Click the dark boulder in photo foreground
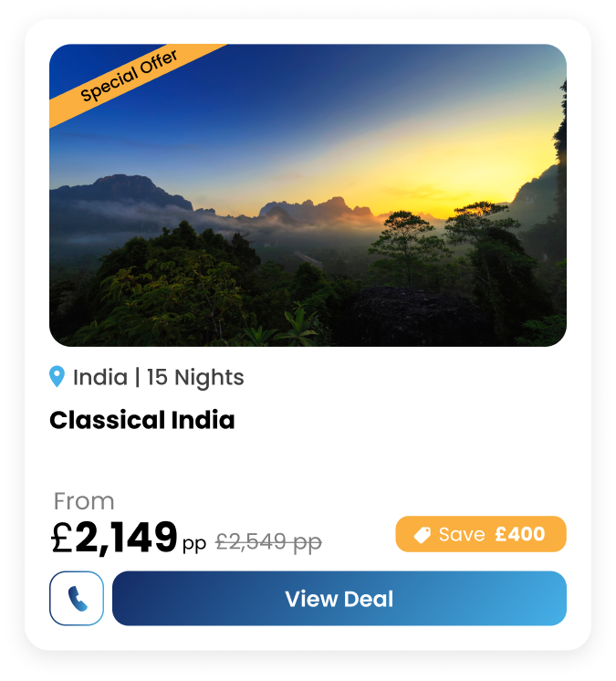The height and width of the screenshot is (681, 616). tap(417, 315)
